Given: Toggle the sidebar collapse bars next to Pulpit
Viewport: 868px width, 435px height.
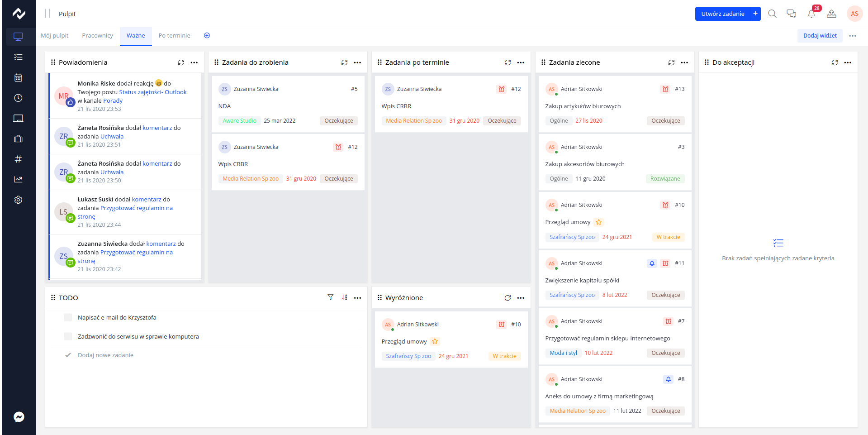Looking at the screenshot, I should (47, 14).
